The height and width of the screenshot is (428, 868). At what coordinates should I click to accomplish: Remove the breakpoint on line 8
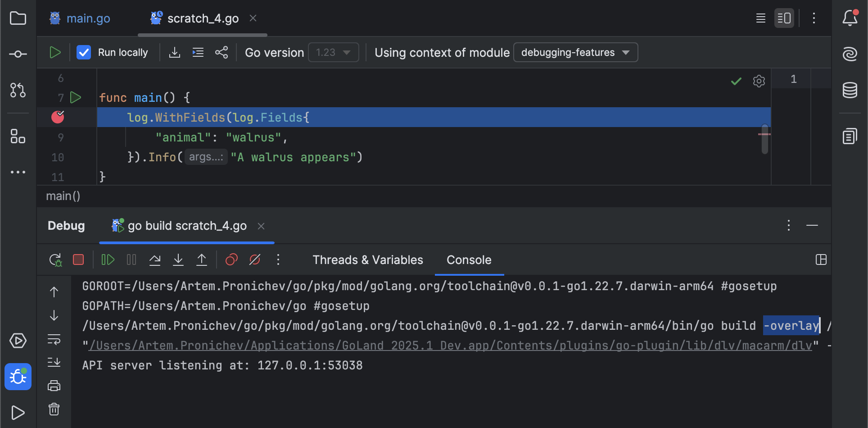58,117
